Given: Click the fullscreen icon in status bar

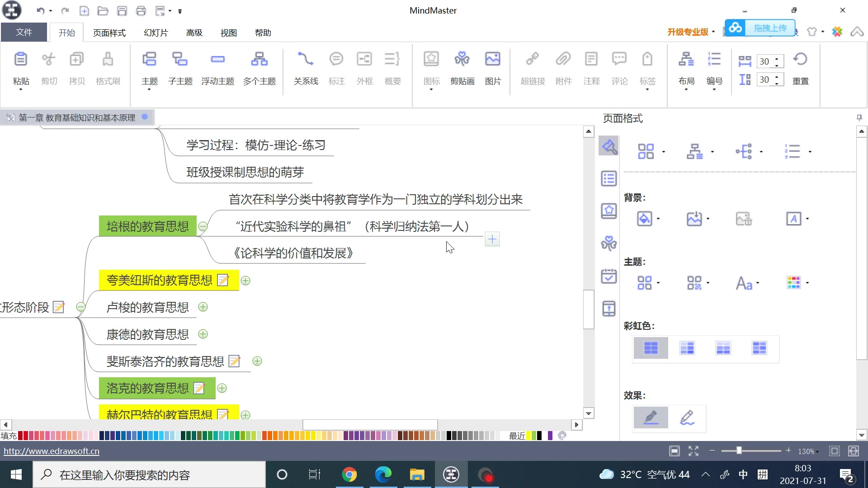Looking at the screenshot, I should (693, 451).
